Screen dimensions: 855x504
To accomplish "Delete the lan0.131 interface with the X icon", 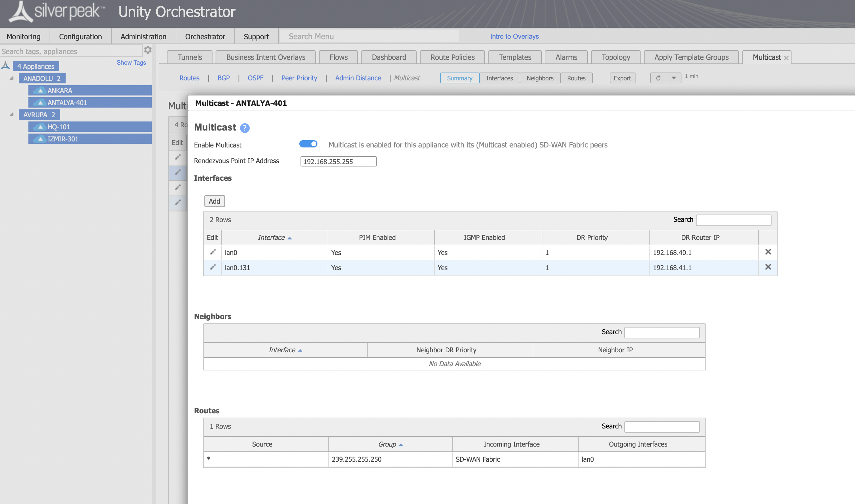I will pos(768,267).
